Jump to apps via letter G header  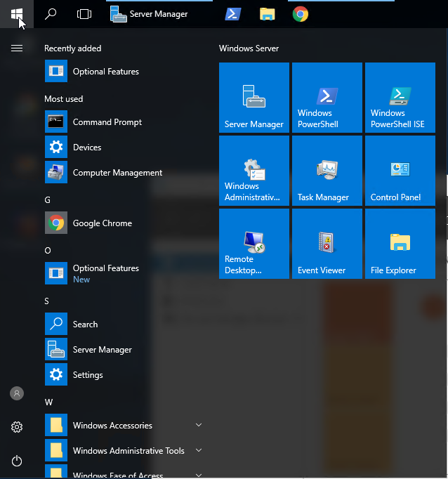47,199
